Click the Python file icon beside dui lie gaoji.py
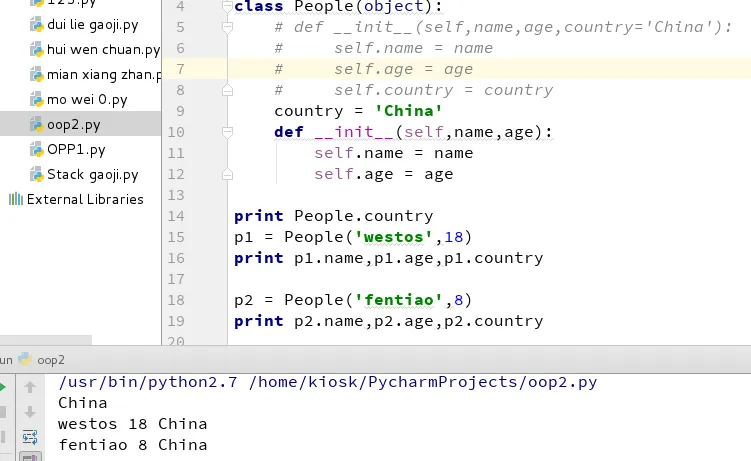This screenshot has width=751, height=461. [x=36, y=25]
